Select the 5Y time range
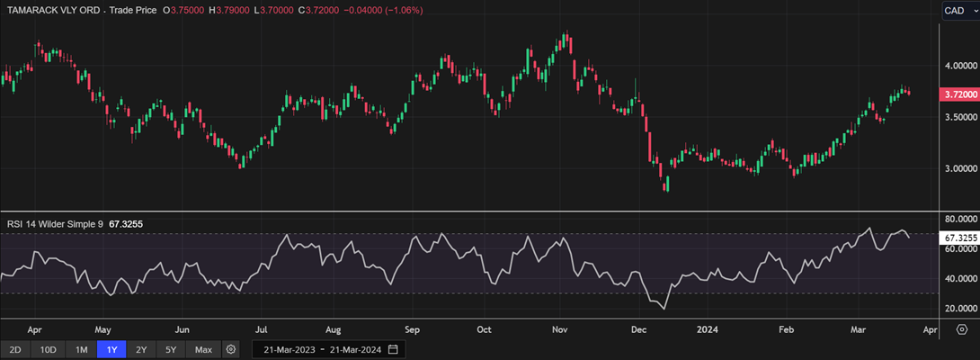Image resolution: width=980 pixels, height=360 pixels. click(x=172, y=349)
